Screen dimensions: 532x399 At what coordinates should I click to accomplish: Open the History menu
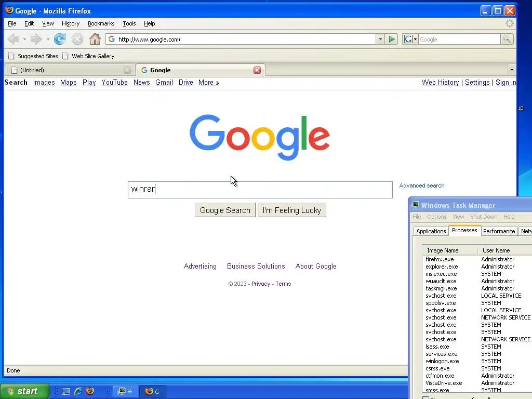point(71,23)
